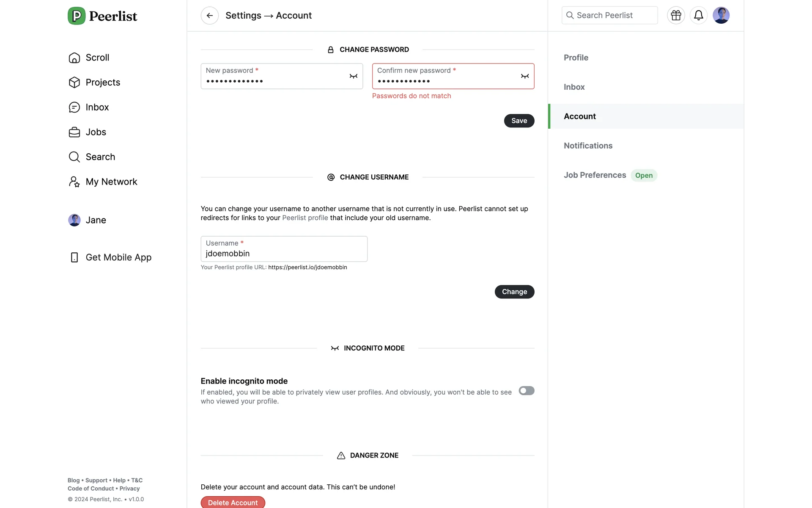812x508 pixels.
Task: Follow the Peerlist profile link
Action: (305, 218)
